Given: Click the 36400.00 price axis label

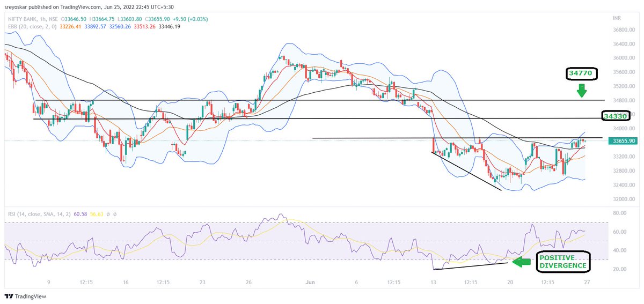Looking at the screenshot, I should pos(624,43).
